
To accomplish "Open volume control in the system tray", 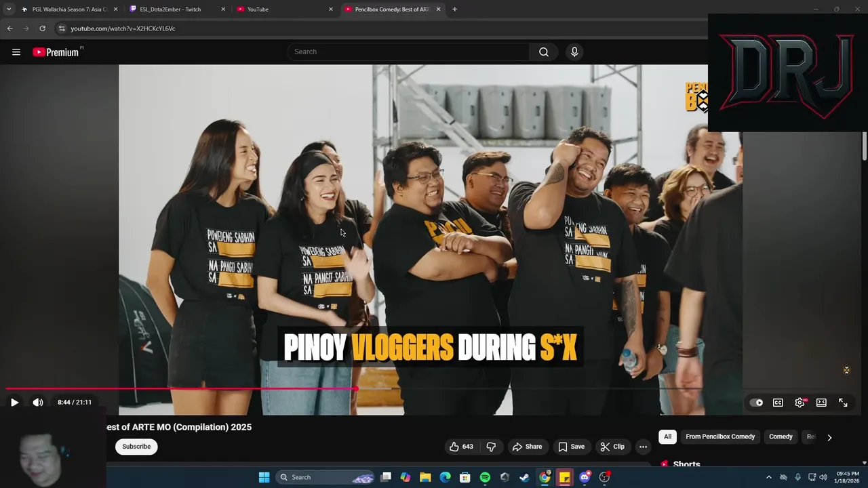I will pyautogui.click(x=823, y=477).
